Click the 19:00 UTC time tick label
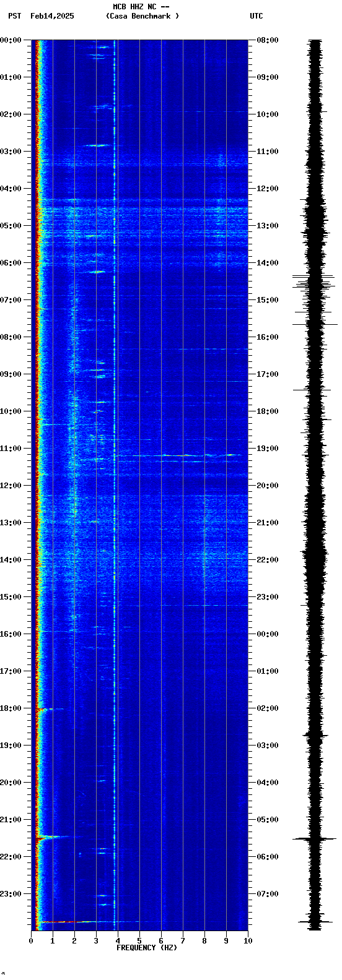 tap(268, 449)
